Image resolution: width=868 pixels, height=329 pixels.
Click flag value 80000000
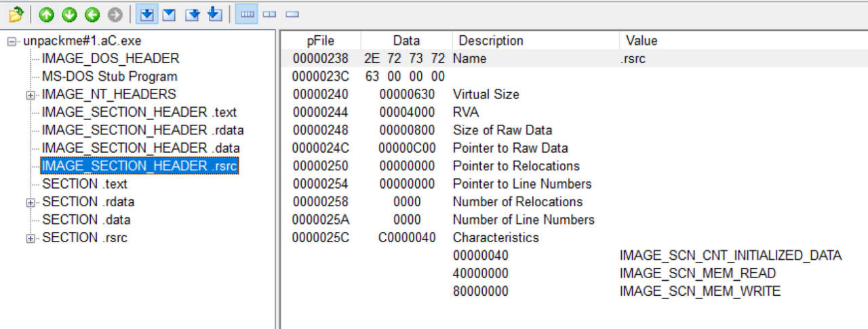click(x=480, y=291)
